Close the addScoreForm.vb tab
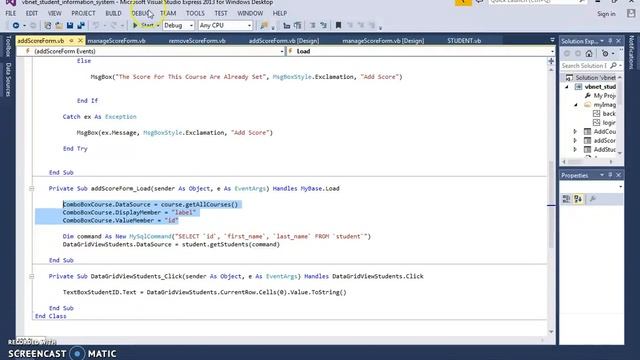 point(80,41)
